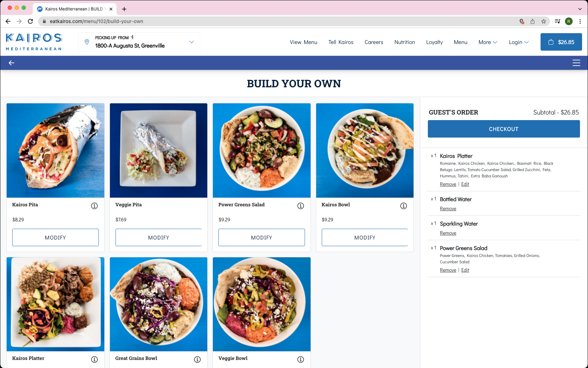
Task: Reload the page
Action: tap(30, 21)
